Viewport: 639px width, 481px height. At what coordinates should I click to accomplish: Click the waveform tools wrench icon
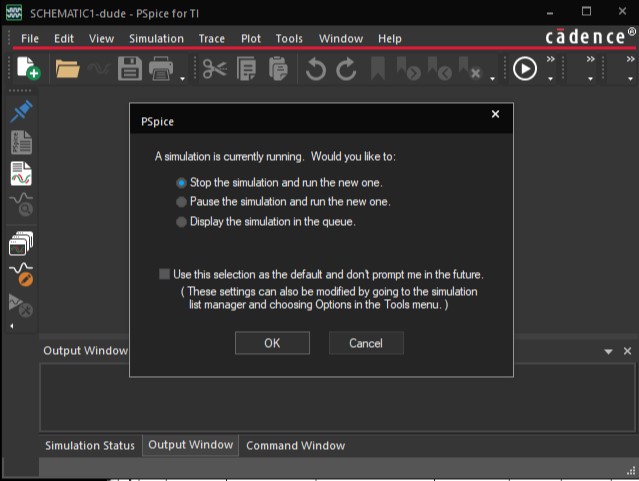pyautogui.click(x=21, y=305)
